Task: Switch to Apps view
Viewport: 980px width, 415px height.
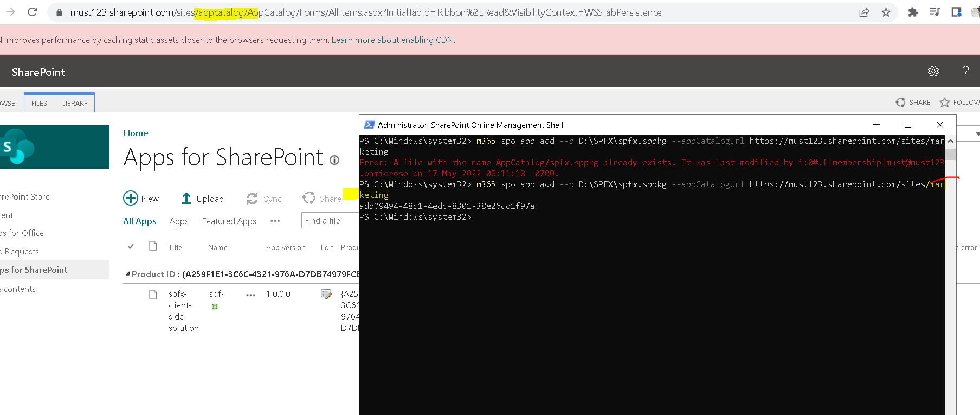Action: pos(179,221)
